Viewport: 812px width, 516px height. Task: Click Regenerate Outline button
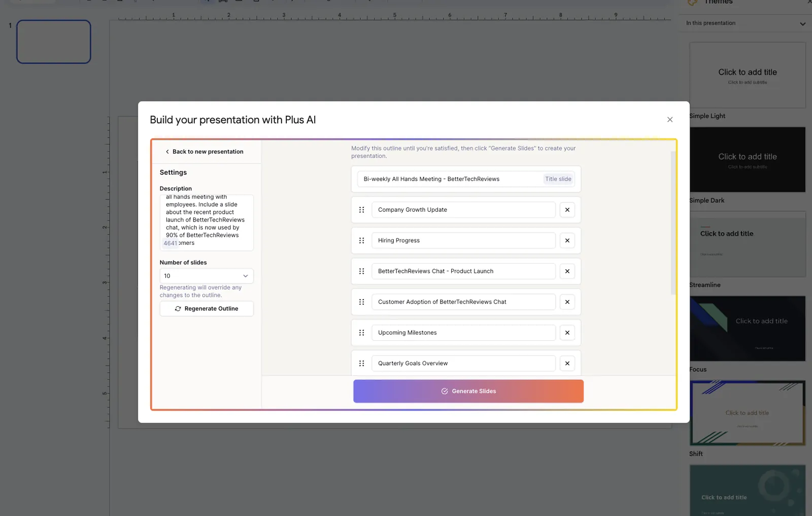pos(207,309)
